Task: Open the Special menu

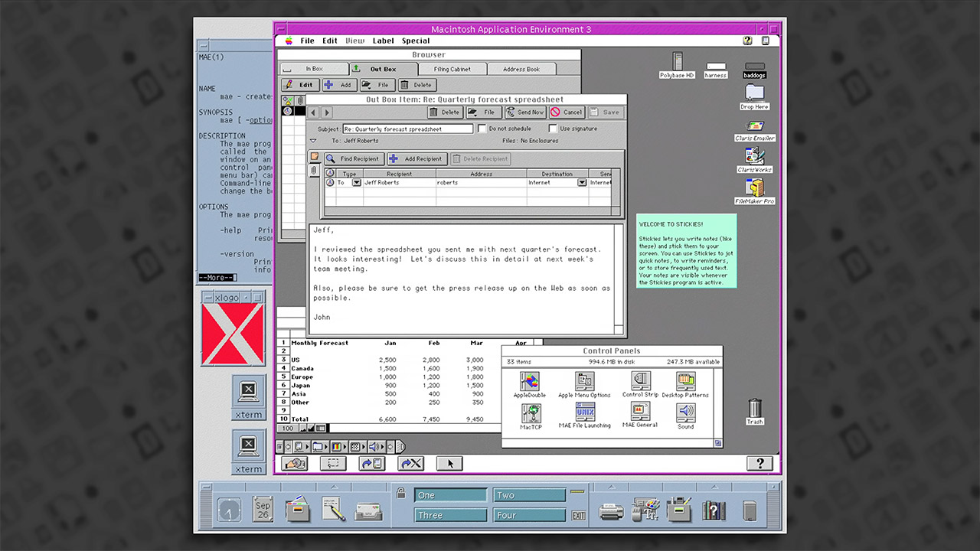Action: coord(416,41)
